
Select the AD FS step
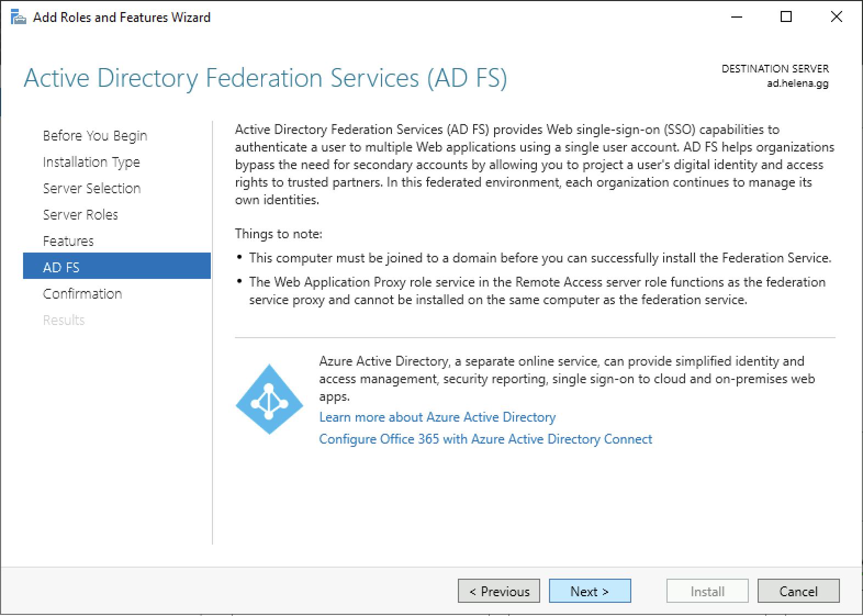tap(61, 267)
